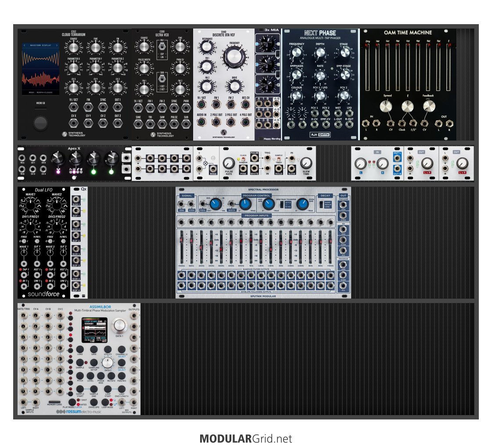Turn the SLEW TIME knob

(306, 163)
